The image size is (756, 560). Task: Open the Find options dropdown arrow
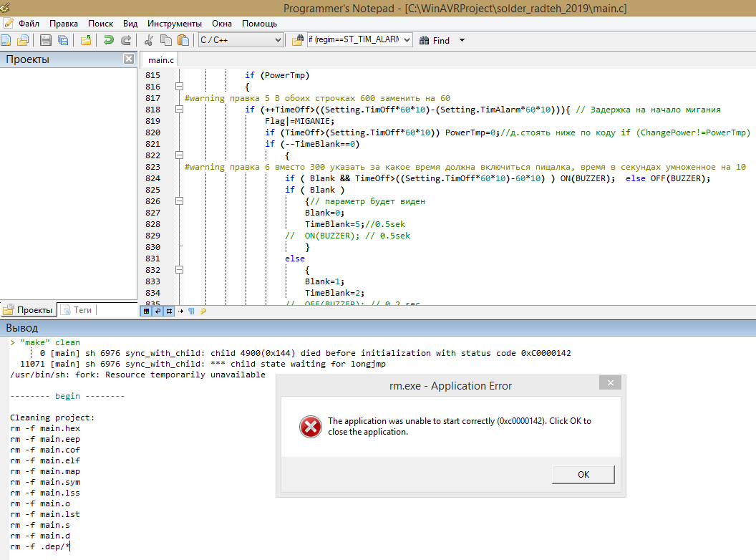[x=462, y=41]
